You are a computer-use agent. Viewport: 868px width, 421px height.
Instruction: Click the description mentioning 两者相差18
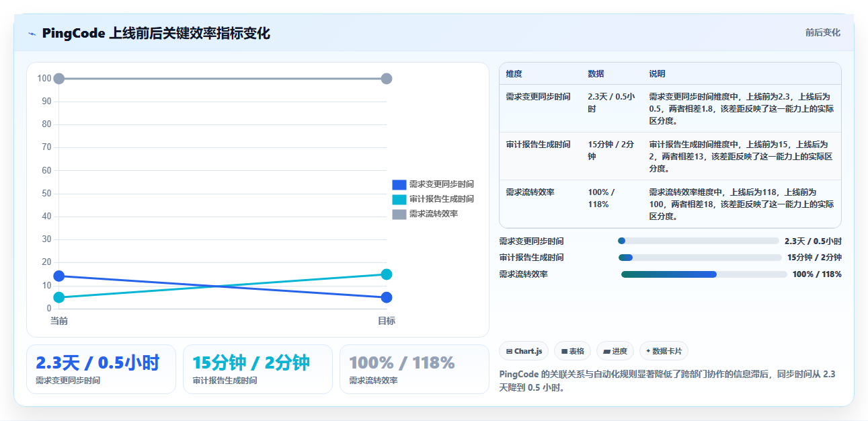point(741,204)
